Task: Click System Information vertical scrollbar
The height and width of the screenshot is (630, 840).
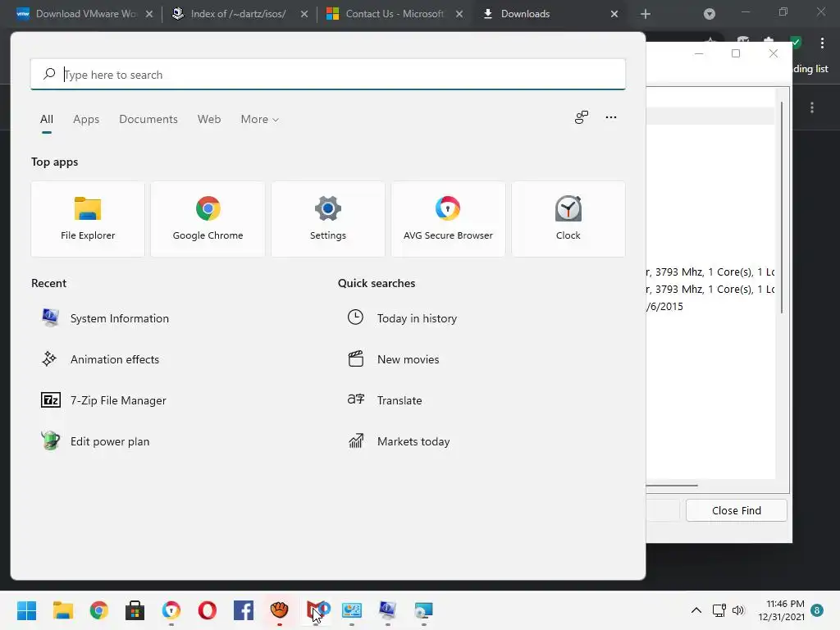Action: click(782, 208)
